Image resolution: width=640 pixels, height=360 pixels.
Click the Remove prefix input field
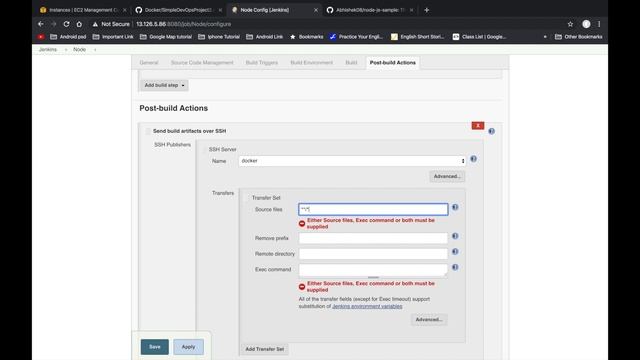coord(373,238)
